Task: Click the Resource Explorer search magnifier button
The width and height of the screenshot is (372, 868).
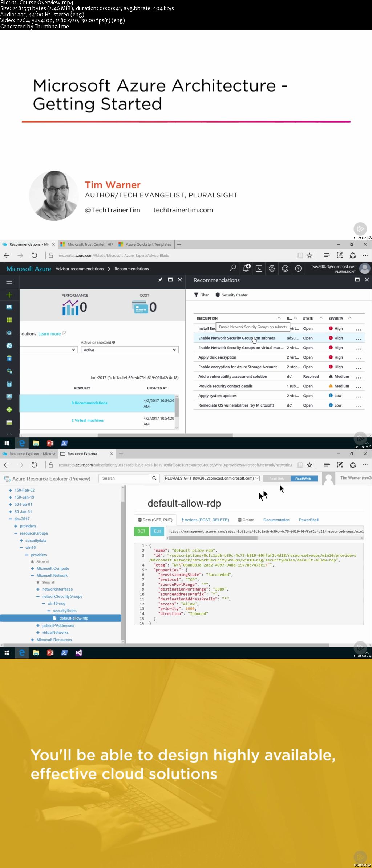Action: tap(154, 478)
